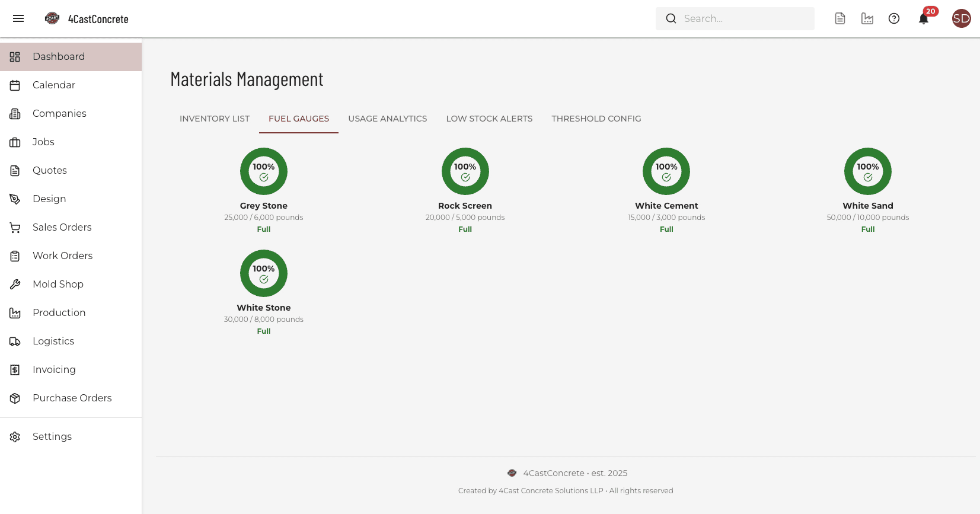
Task: Navigate to Work Orders page
Action: (62, 256)
